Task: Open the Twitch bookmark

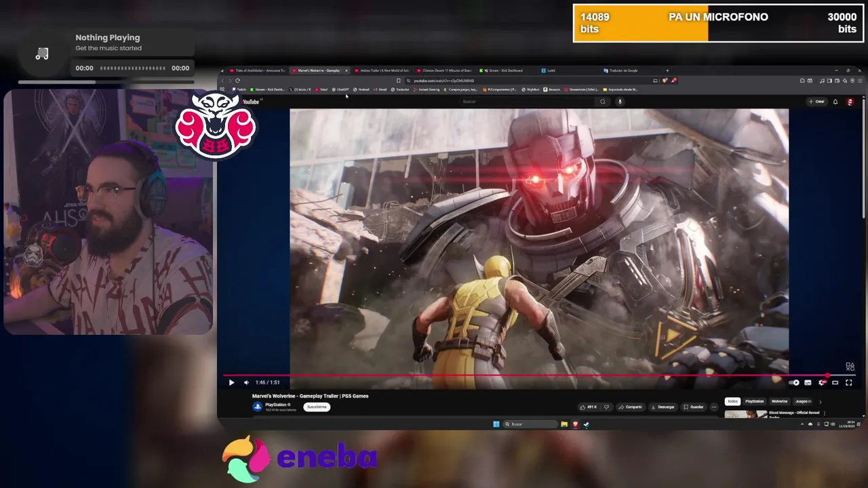Action: 239,89
